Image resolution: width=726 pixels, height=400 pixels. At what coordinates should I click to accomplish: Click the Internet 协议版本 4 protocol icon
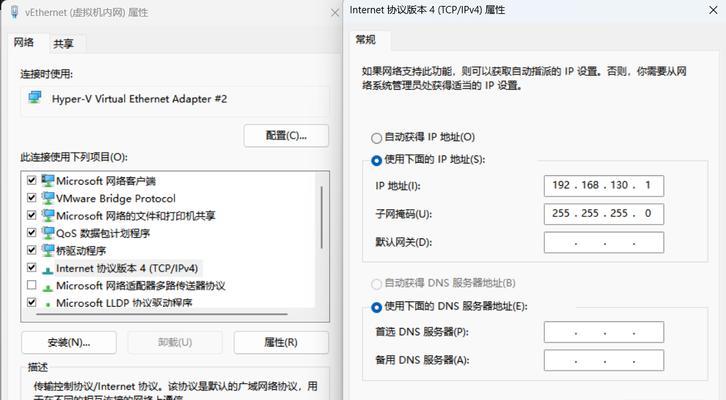click(48, 270)
